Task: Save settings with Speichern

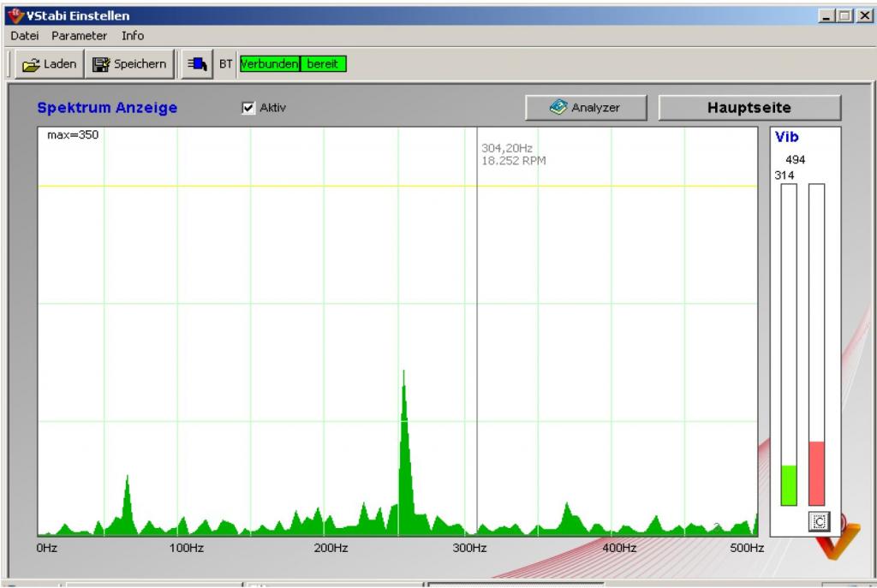Action: [129, 64]
